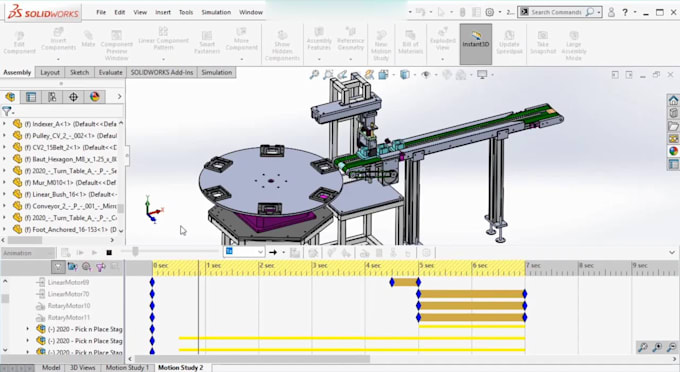
Task: Click the Insert Components tool
Action: pos(59,39)
